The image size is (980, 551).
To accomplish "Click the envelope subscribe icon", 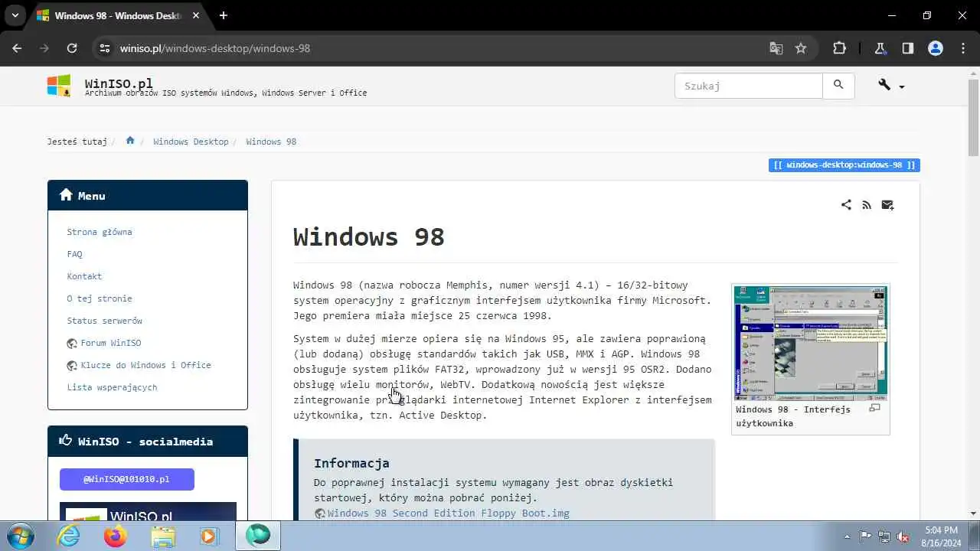I will 887,205.
